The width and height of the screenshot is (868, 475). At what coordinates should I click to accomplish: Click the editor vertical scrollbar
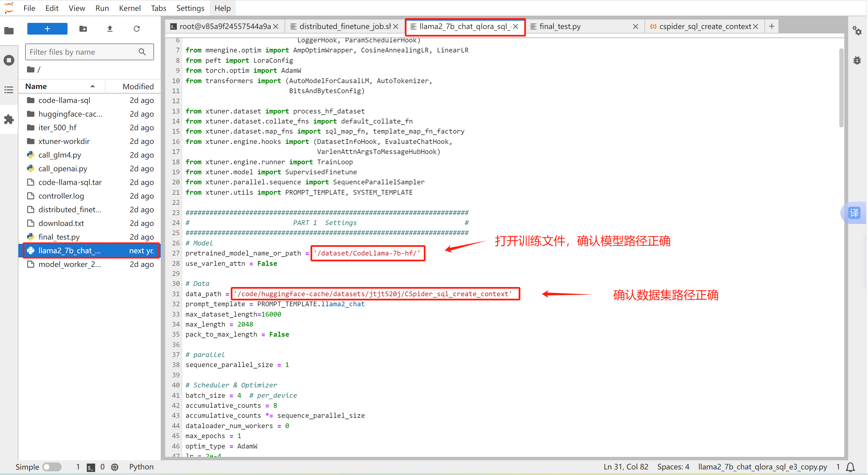point(841,88)
